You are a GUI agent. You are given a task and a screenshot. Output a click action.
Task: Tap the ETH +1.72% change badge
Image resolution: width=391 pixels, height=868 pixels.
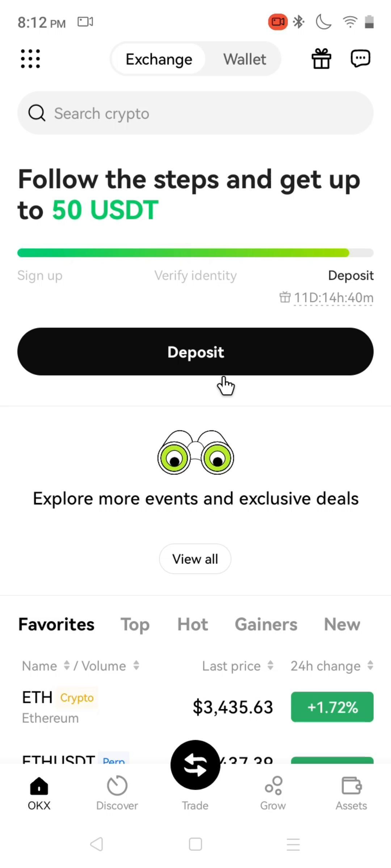coord(332,707)
